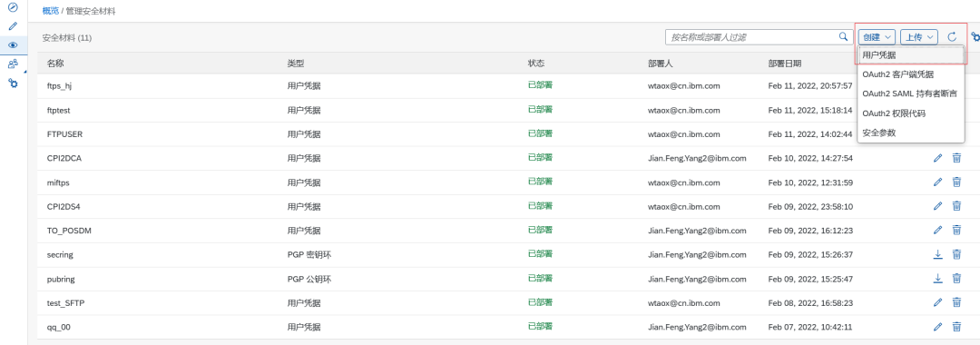Delete the pubring entry
This screenshot has width=980, height=345.
(956, 278)
